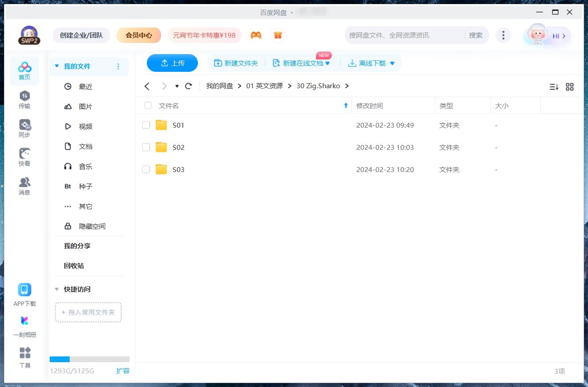
Task: Open the 离线下载 dropdown arrow
Action: pos(392,63)
